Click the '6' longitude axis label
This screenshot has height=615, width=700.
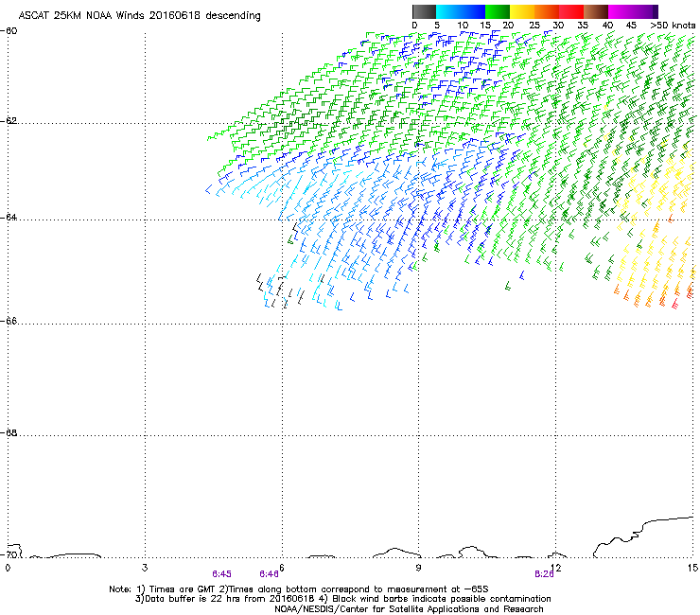click(282, 568)
